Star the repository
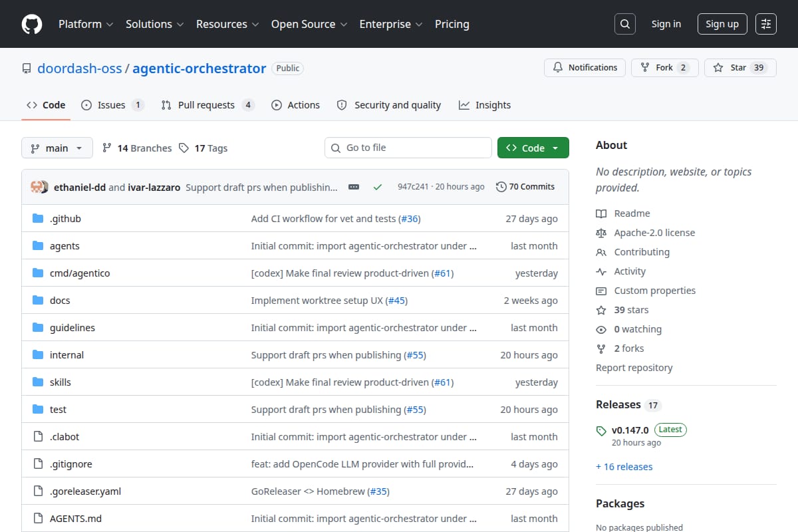Screen dimensions: 798x532 pyautogui.click(x=740, y=68)
